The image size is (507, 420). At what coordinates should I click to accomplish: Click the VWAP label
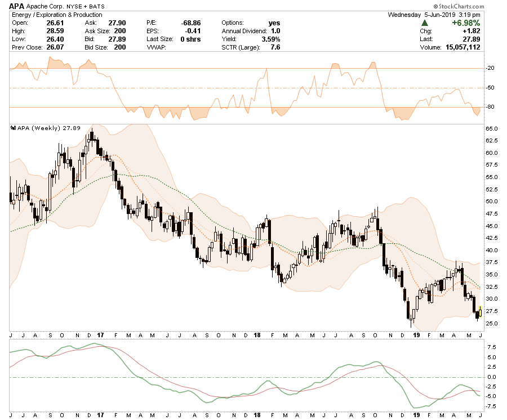[x=156, y=47]
